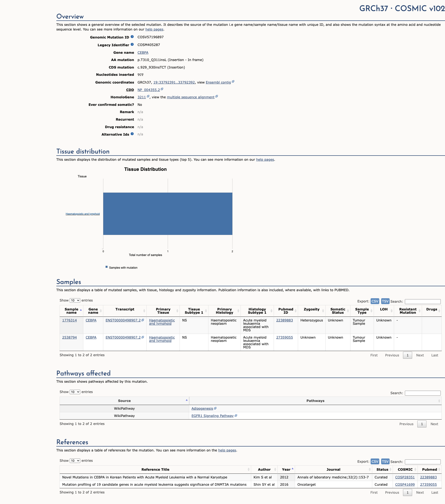Click external link icon beside Adipogenesis pathway
The height and width of the screenshot is (504, 445).
click(x=215, y=408)
